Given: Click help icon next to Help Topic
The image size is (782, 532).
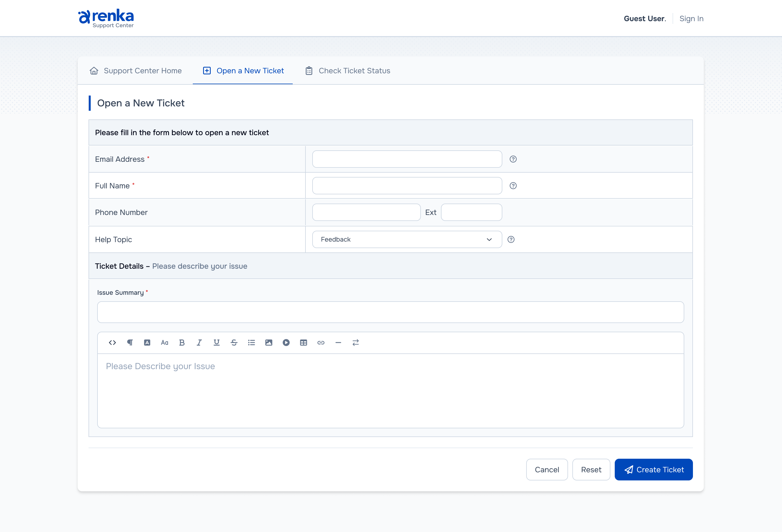Looking at the screenshot, I should 511,239.
